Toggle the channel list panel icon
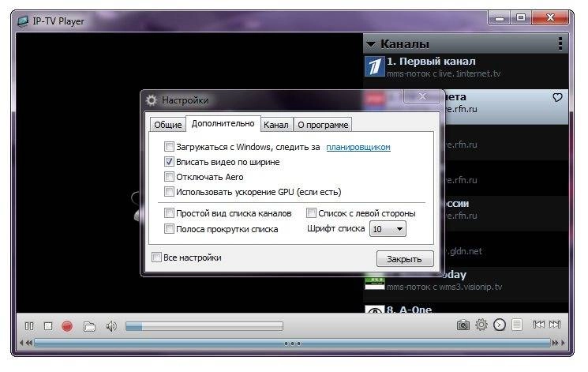 point(517,325)
